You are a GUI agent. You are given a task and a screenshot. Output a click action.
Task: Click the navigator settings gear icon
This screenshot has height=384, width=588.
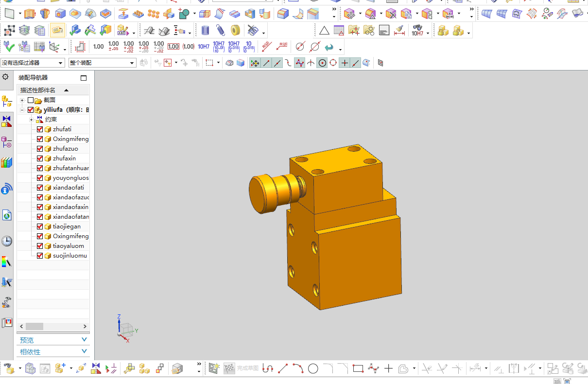point(5,77)
